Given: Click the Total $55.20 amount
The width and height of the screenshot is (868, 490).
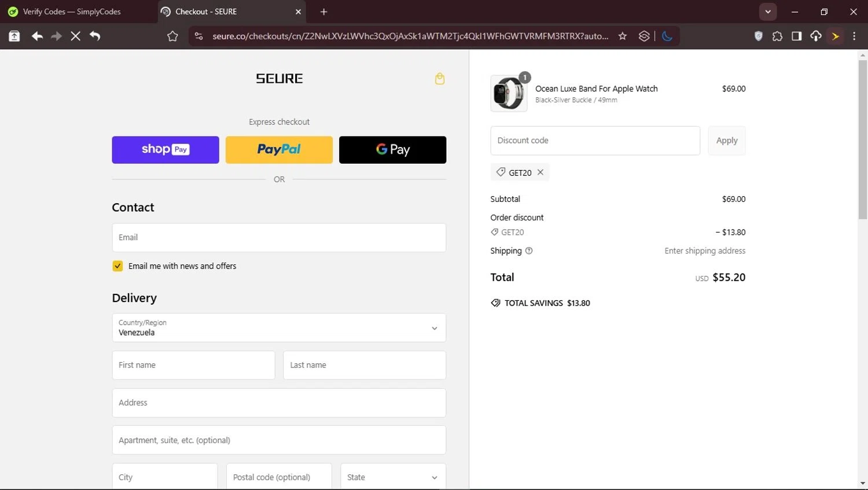Looking at the screenshot, I should pyautogui.click(x=729, y=278).
